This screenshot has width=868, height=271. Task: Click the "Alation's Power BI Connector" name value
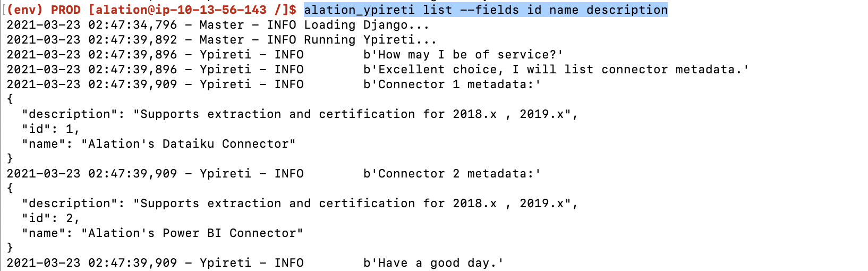pyautogui.click(x=192, y=233)
